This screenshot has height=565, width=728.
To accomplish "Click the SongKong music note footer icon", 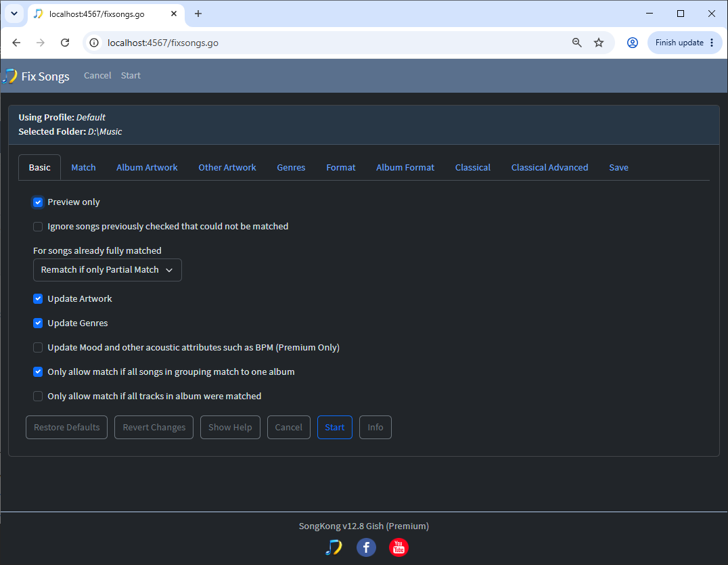I will (334, 547).
